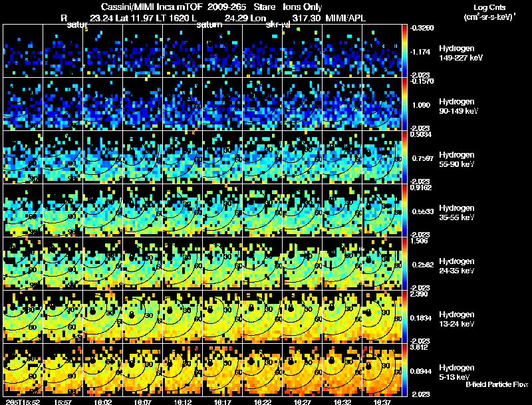
Task: Open the 90-149 keV image panel at 16:12
Action: (x=182, y=104)
